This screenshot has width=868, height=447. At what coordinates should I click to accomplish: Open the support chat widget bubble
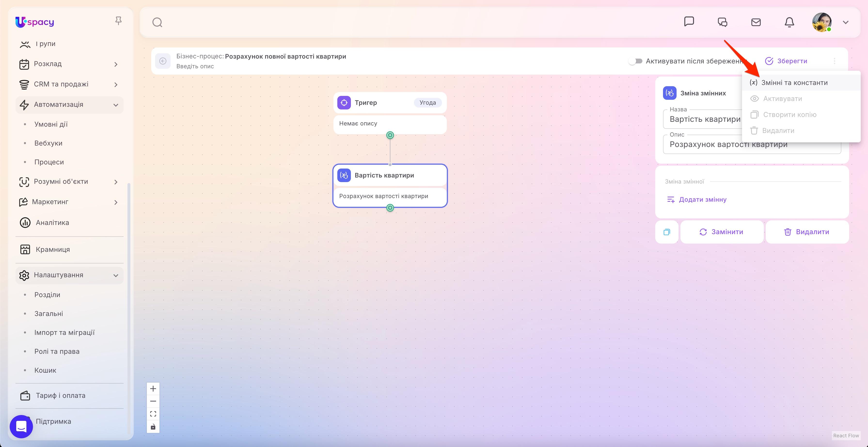tap(21, 426)
